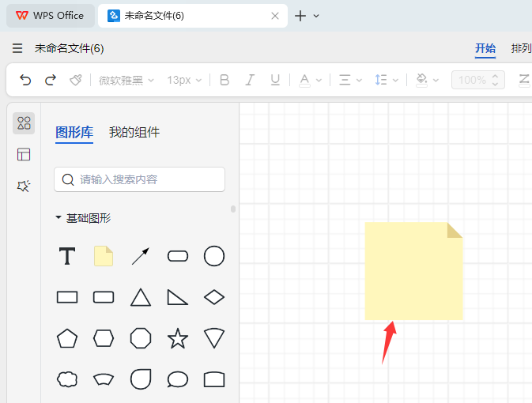Select the Text T shape
This screenshot has height=403, width=532.
[67, 256]
